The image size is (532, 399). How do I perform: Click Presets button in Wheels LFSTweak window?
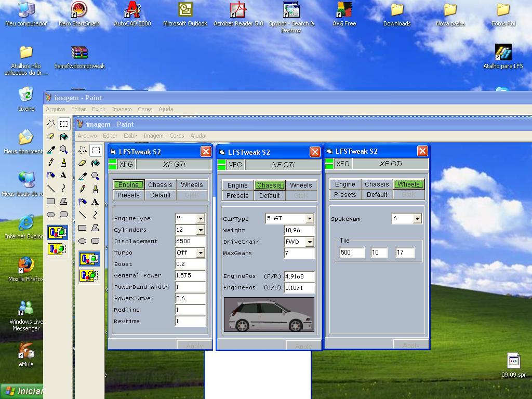(345, 195)
